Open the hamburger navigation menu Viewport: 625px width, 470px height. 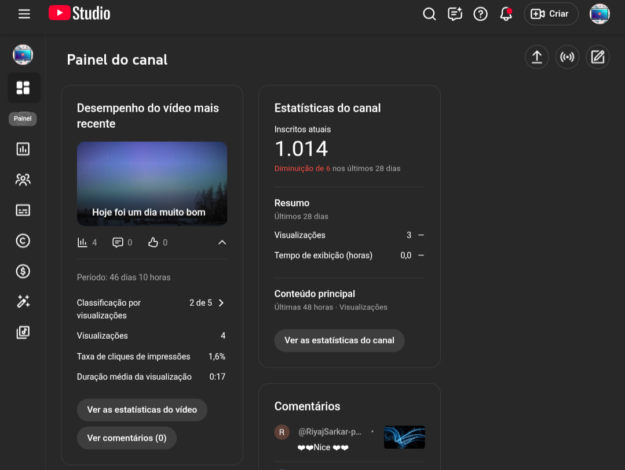(x=24, y=14)
